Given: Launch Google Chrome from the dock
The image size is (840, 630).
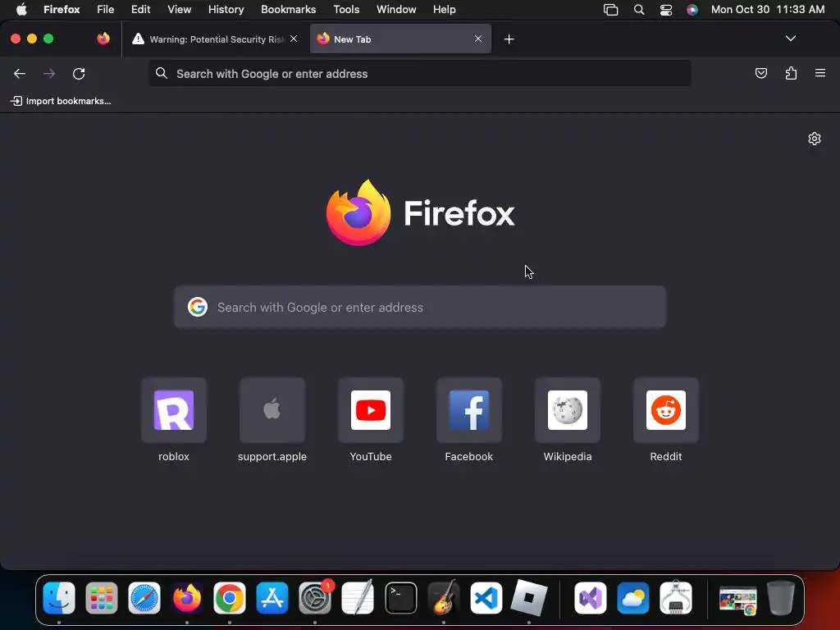Looking at the screenshot, I should click(x=230, y=597).
